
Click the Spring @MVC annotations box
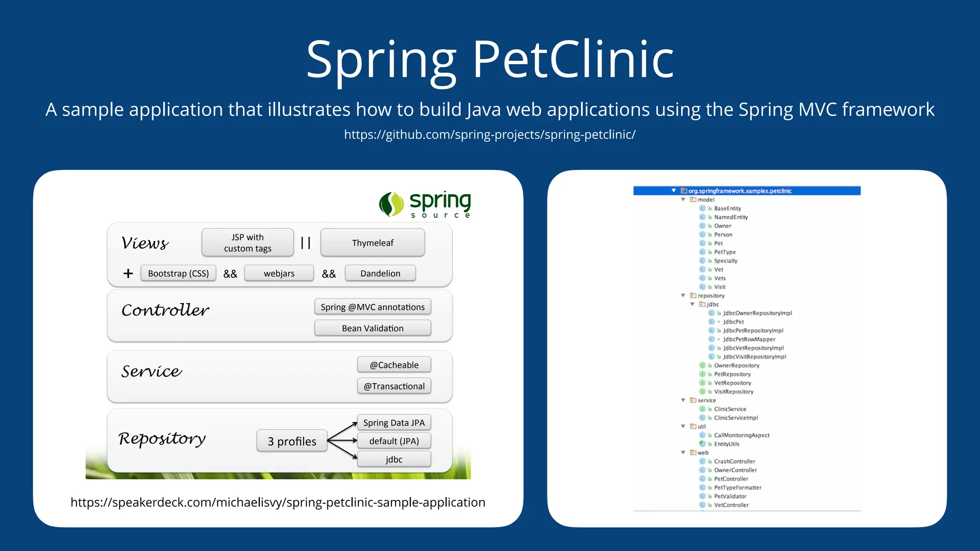pyautogui.click(x=373, y=307)
